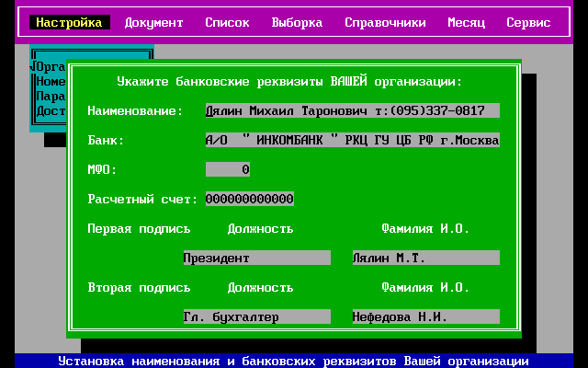Open the Документ menu
The height and width of the screenshot is (368, 588).
(x=153, y=22)
